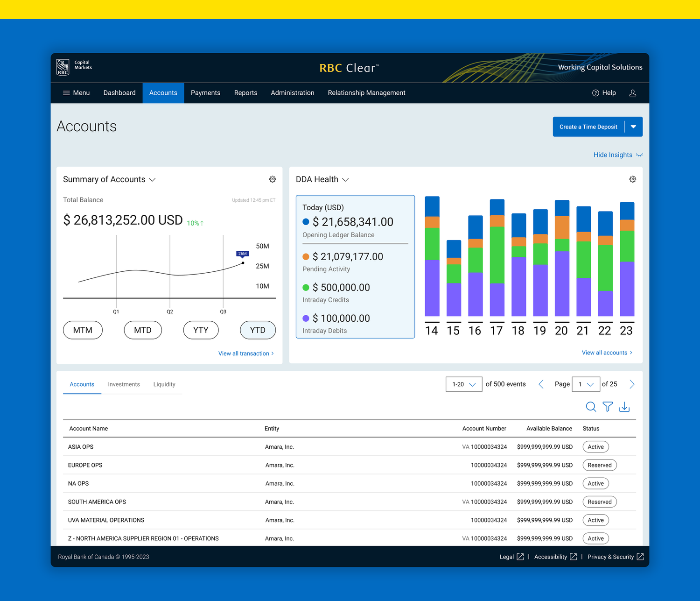Click external-link icon beside Privacy & Security

point(640,557)
